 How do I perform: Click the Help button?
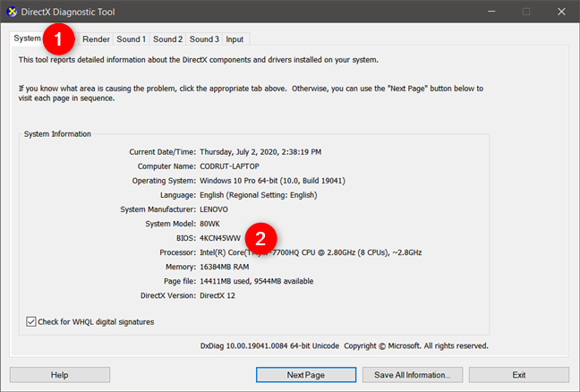60,375
